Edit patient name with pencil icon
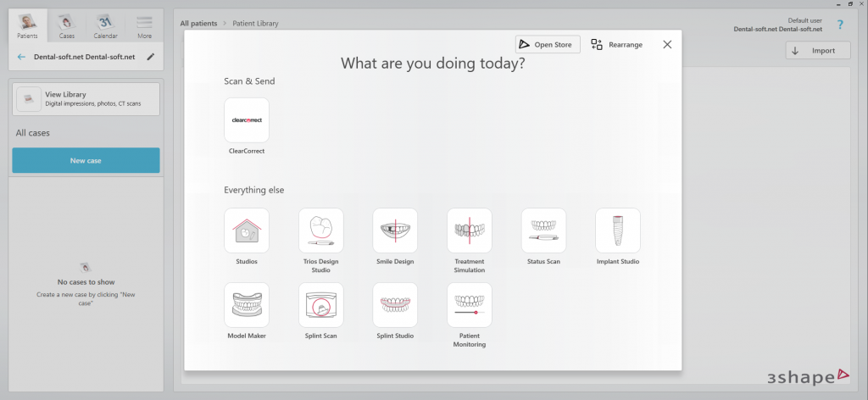The height and width of the screenshot is (400, 868). pos(151,58)
